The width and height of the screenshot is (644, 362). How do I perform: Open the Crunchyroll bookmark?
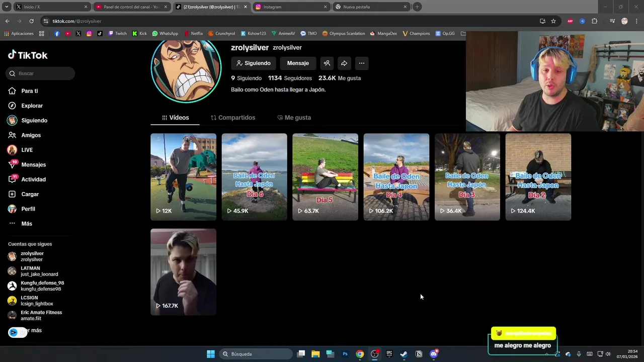click(x=221, y=34)
